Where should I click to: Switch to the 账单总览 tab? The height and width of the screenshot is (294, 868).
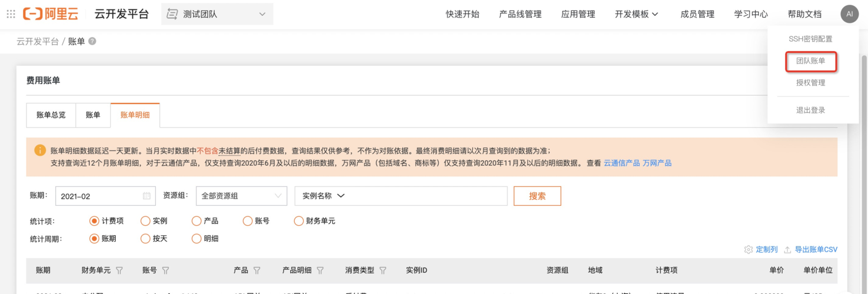[51, 115]
